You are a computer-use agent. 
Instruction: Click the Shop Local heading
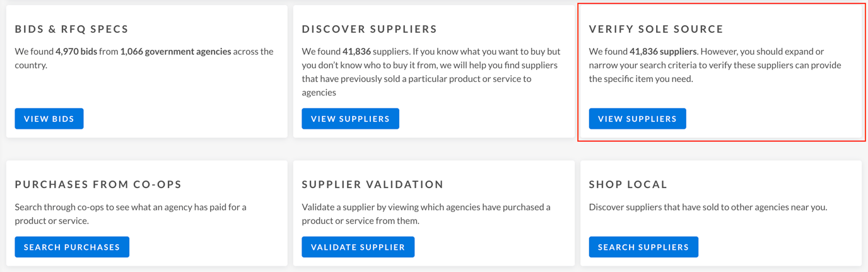click(x=628, y=184)
